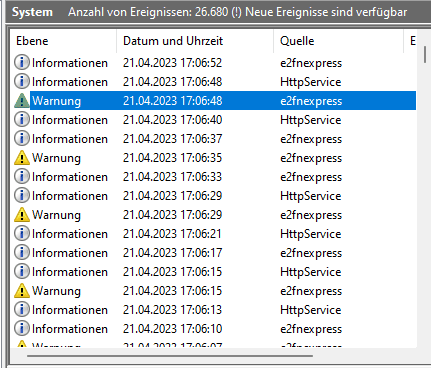431x368 pixels.
Task: Click the info icon of the 17:06:40 HttpService event
Action: (x=22, y=120)
